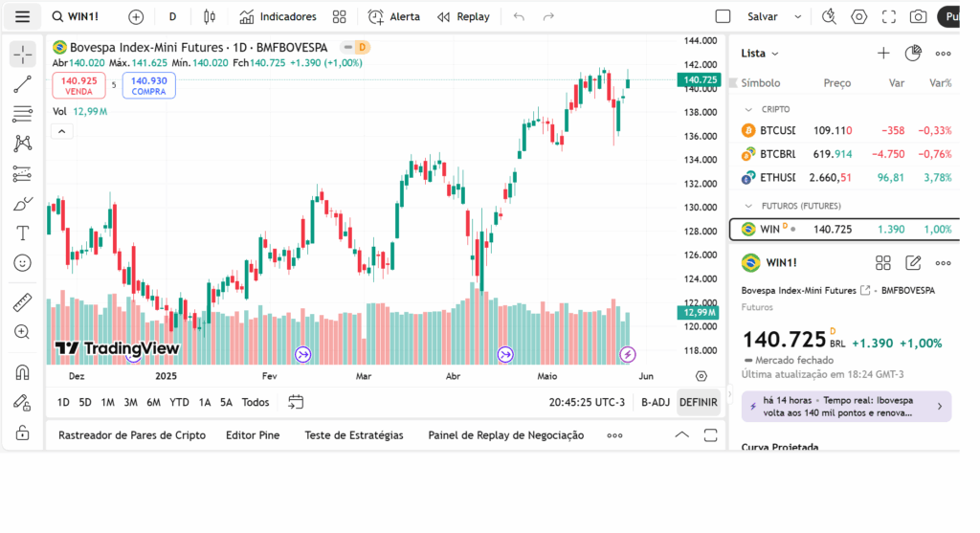Collapse the bottom panel with chevron

[x=681, y=435]
